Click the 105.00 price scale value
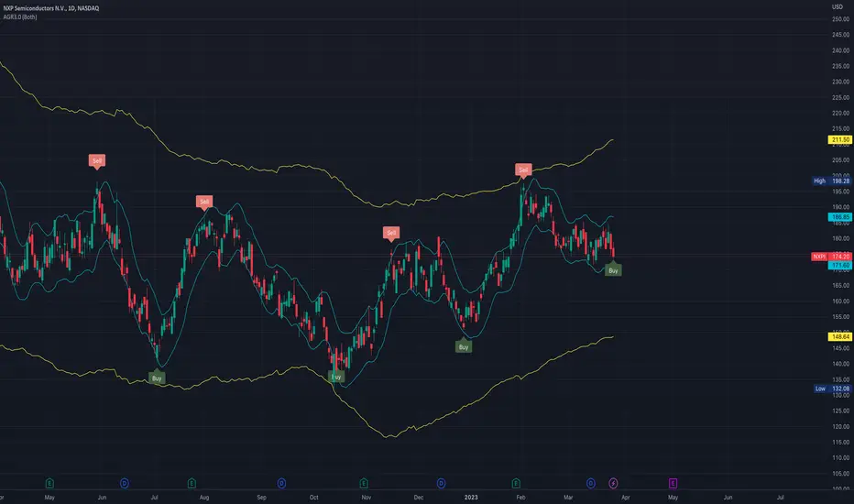 coord(840,474)
